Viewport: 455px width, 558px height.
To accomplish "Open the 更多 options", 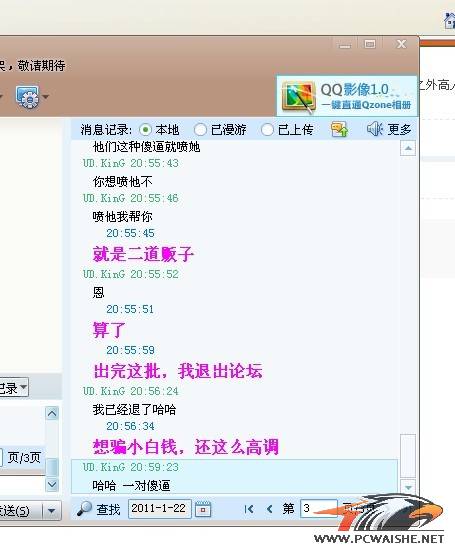I will [x=399, y=130].
